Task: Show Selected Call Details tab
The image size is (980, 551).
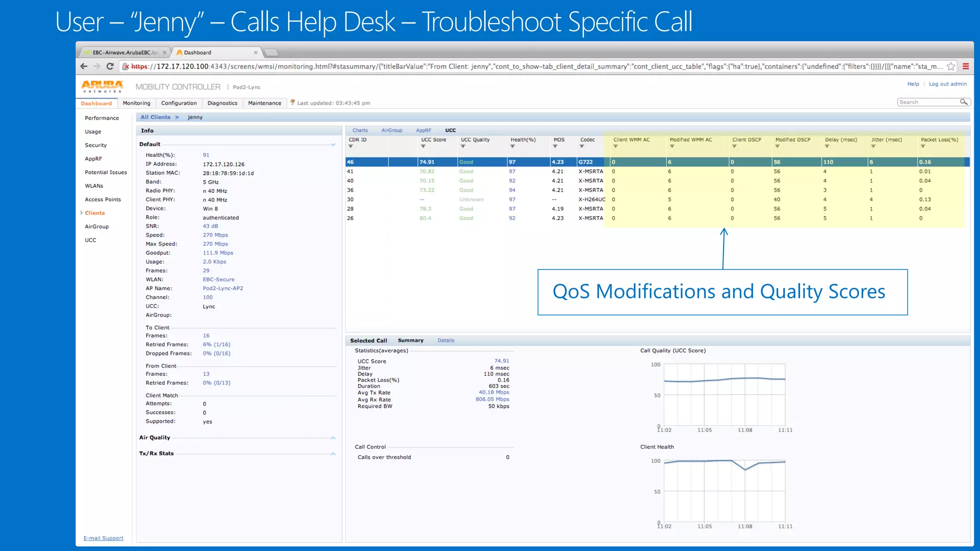Action: [x=446, y=341]
